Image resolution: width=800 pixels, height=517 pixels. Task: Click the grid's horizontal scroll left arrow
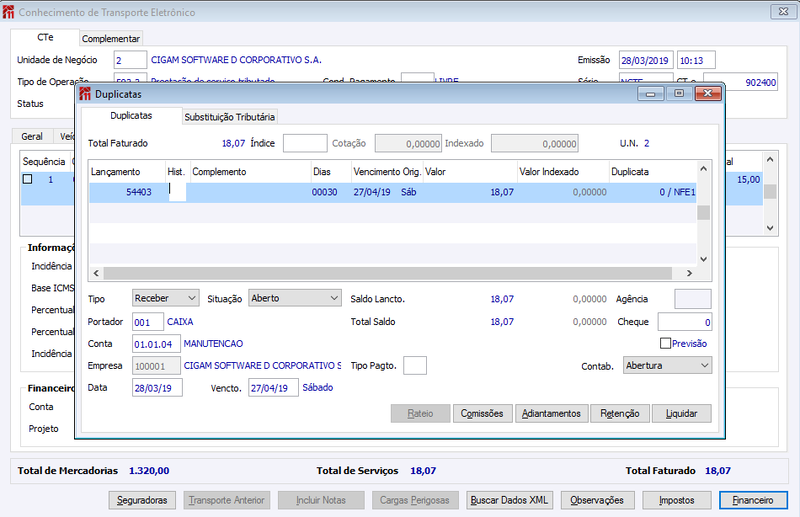point(96,273)
